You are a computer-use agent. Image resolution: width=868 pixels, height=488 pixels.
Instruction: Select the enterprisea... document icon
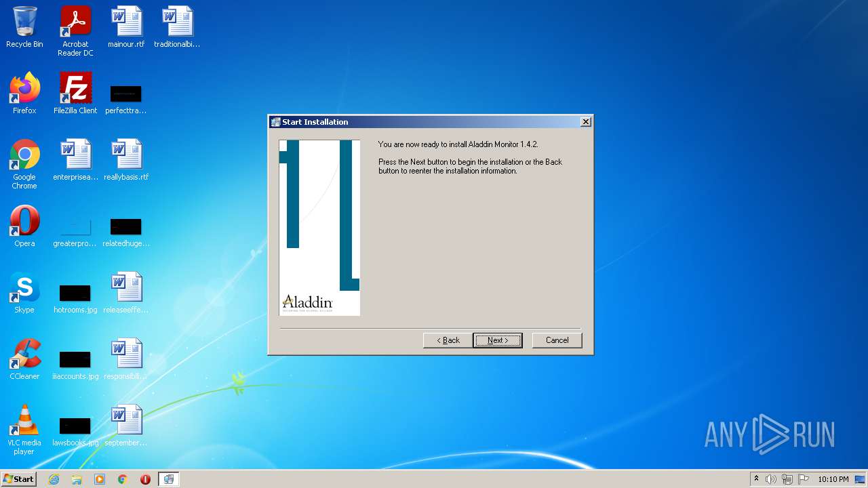coord(75,160)
